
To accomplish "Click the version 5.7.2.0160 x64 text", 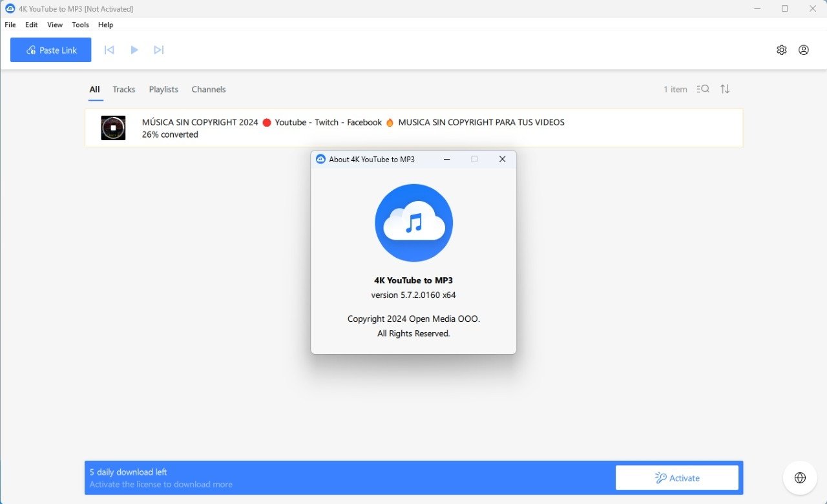I will coord(413,295).
